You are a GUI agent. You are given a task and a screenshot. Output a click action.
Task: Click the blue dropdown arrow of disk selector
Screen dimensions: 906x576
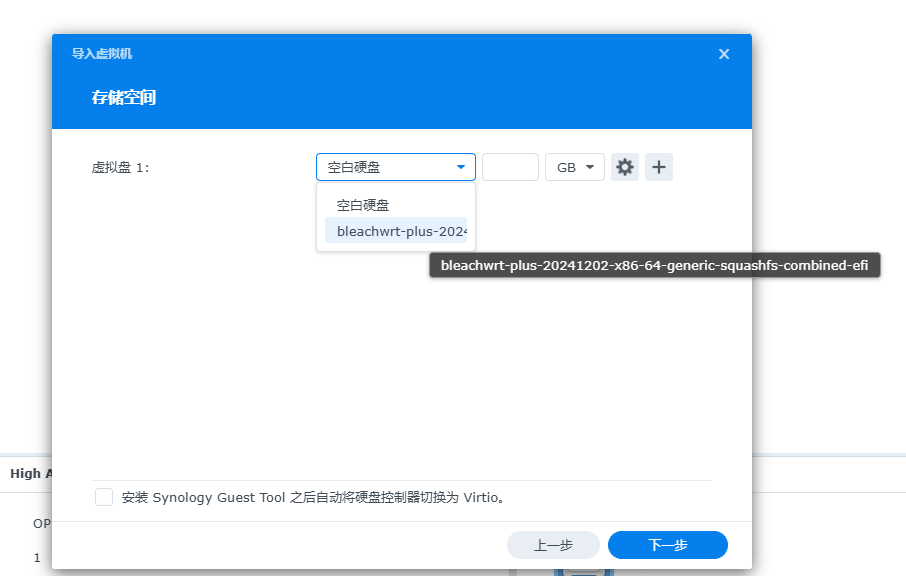point(461,167)
